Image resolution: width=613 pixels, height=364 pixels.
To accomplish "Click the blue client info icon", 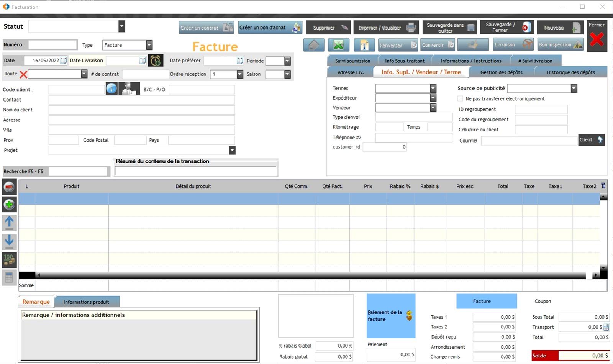I will tap(111, 89).
